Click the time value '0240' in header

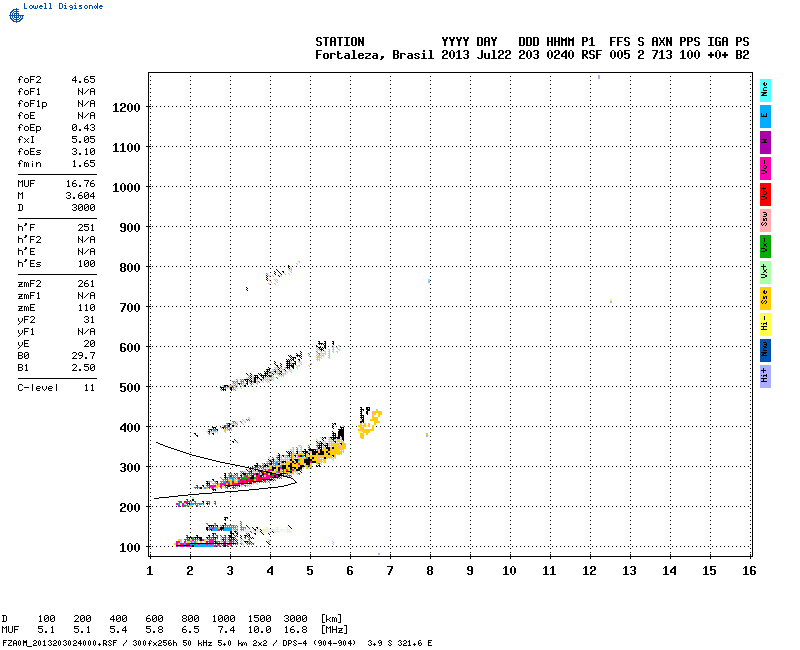560,55
